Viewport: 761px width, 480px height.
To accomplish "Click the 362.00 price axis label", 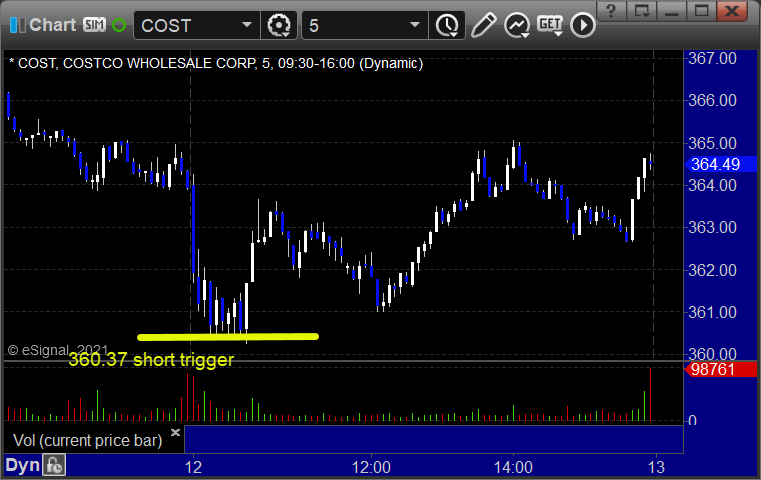I will [x=712, y=270].
